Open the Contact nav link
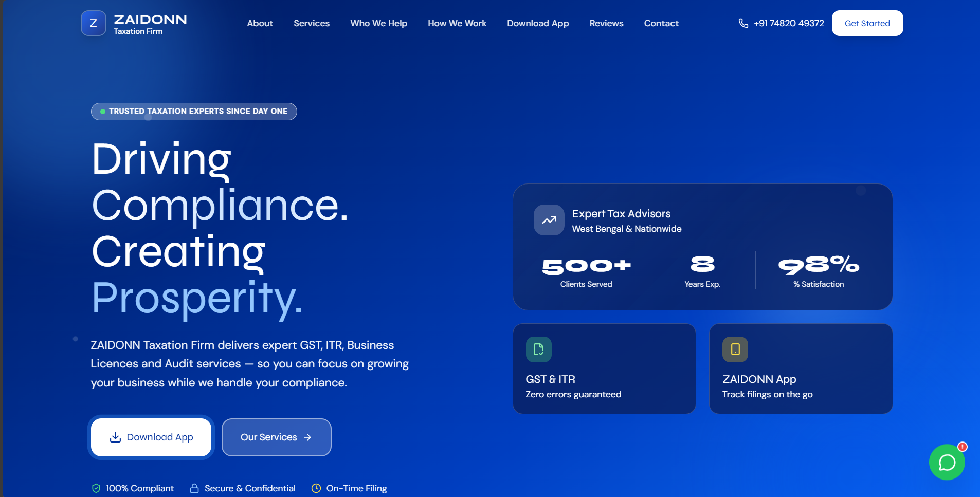The image size is (980, 497). pos(661,23)
